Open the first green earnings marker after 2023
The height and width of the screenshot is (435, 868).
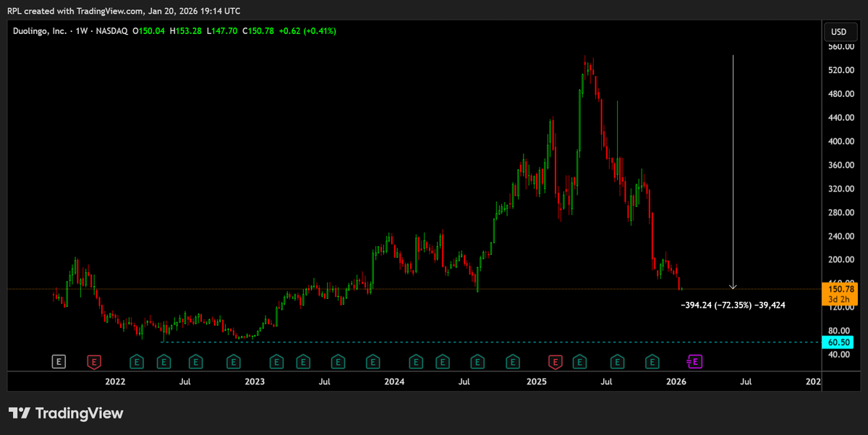click(276, 360)
